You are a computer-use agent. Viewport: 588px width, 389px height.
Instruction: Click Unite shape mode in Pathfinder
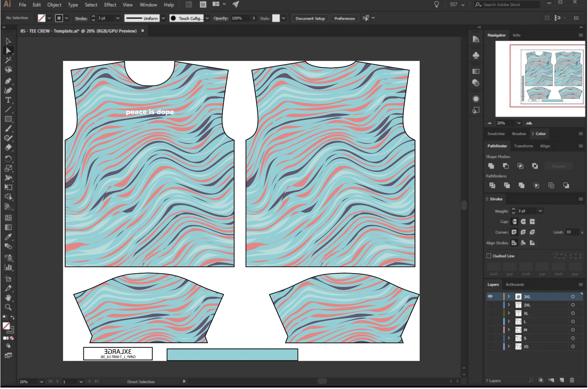click(491, 166)
